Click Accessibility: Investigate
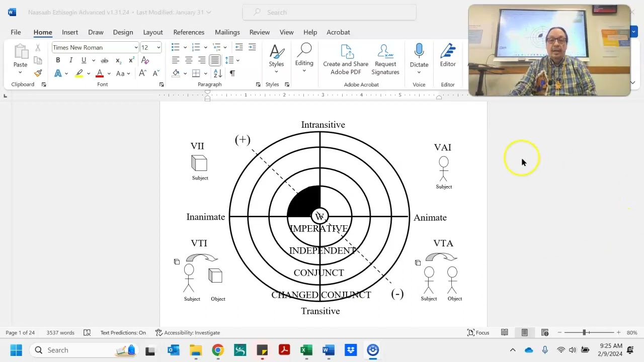This screenshot has width=644, height=362. (188, 332)
